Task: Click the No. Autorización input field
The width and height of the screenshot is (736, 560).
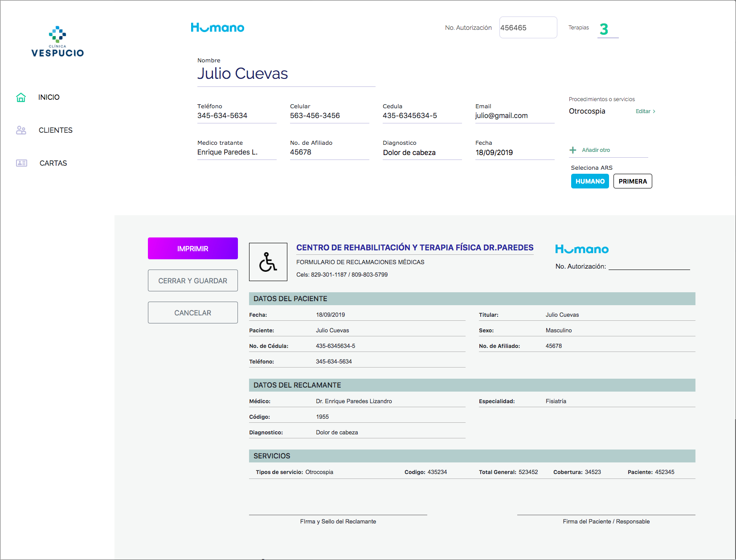Action: [x=528, y=28]
